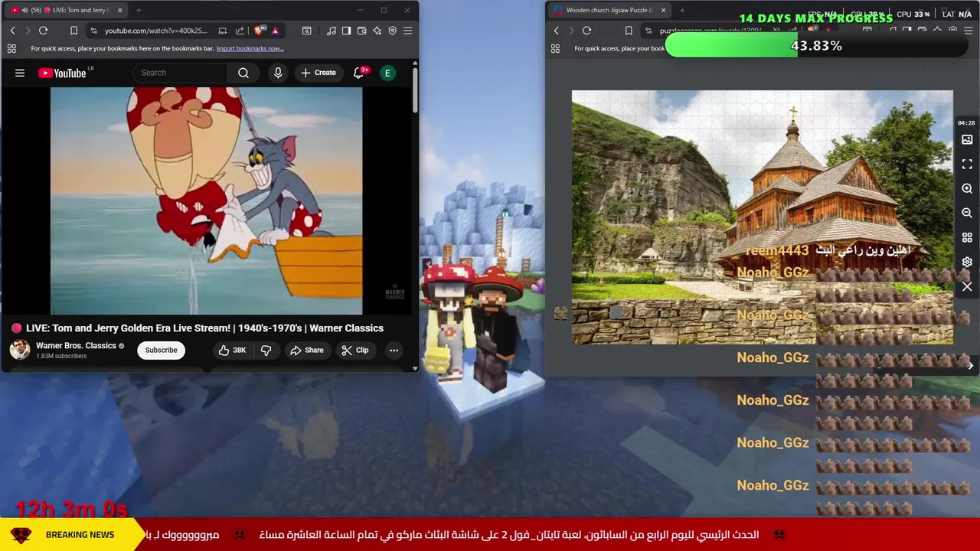This screenshot has height=551, width=980.
Task: Reload the puzzle page
Action: (586, 31)
